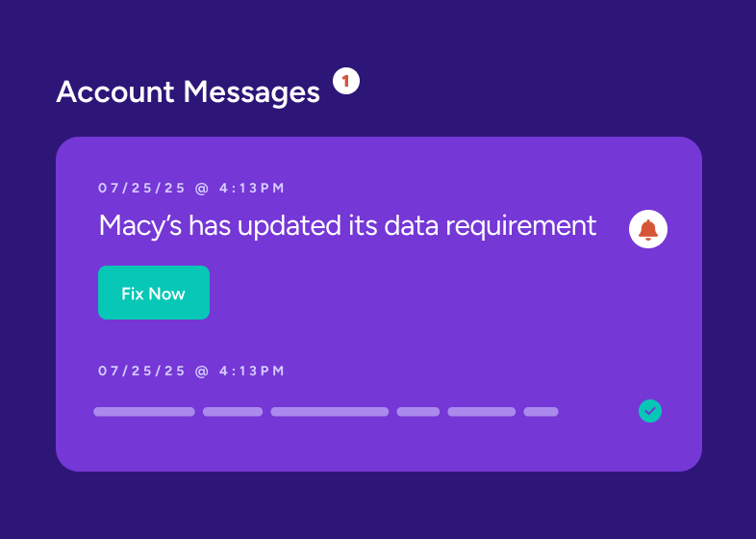
Task: Click the red bell notification icon
Action: click(648, 229)
